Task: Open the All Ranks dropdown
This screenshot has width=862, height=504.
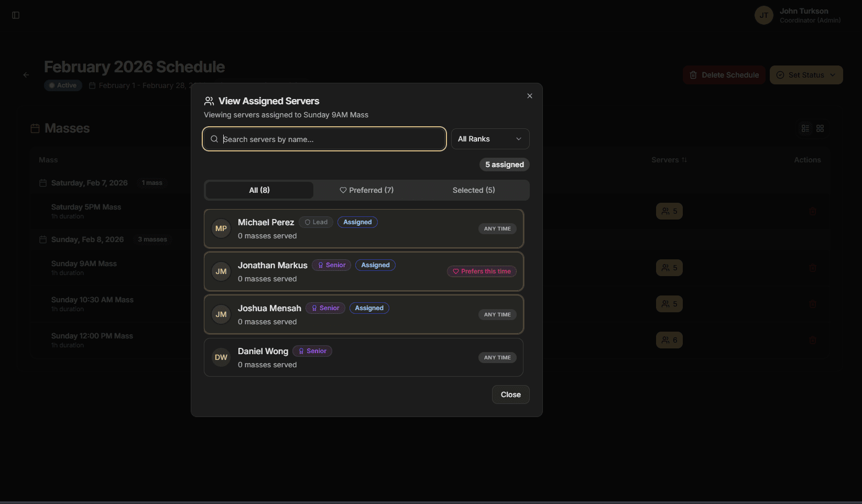Action: pos(490,138)
